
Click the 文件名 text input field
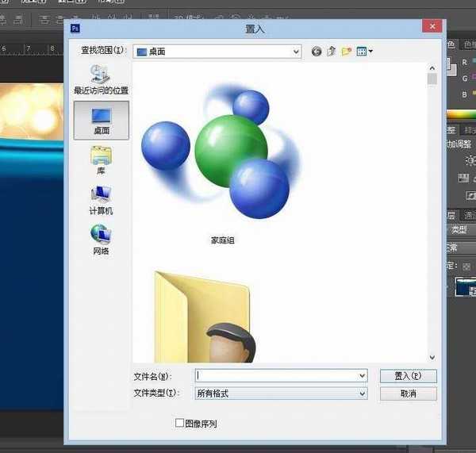[276, 376]
